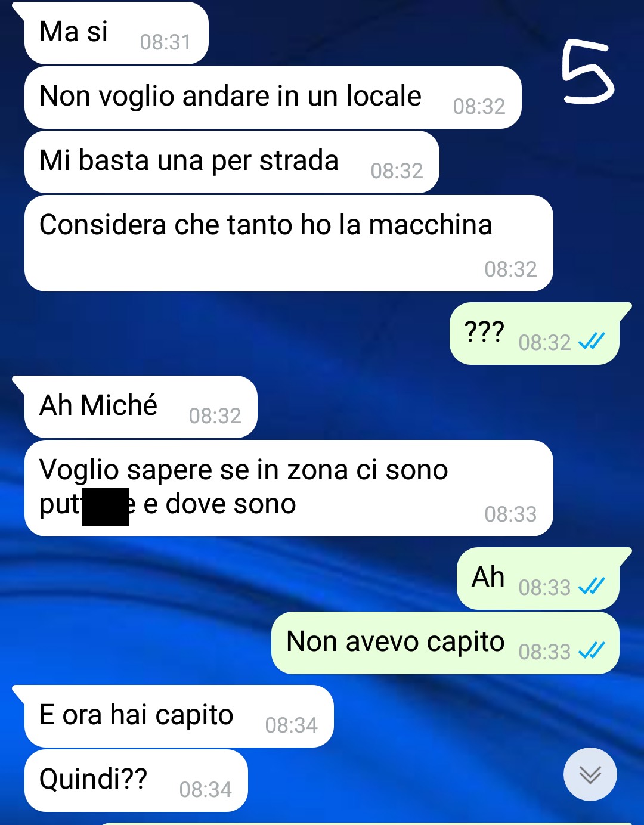Viewport: 644px width, 825px height.
Task: Tap read ticks on 'Non avevo capito' message
Action: tap(592, 650)
